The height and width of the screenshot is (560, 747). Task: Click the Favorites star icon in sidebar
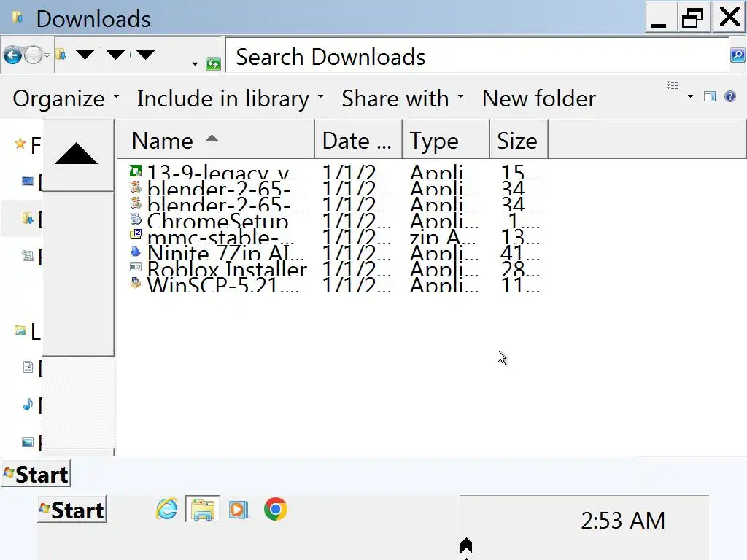(x=20, y=144)
